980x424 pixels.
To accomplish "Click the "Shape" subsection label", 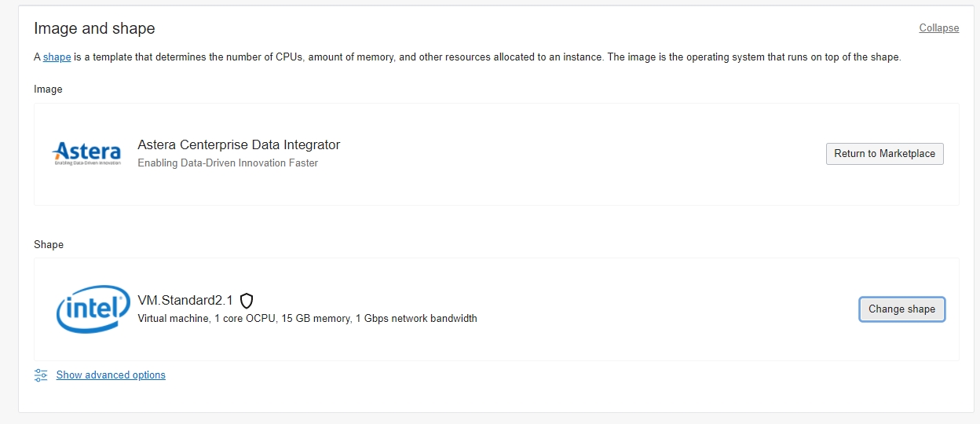I will click(x=49, y=245).
